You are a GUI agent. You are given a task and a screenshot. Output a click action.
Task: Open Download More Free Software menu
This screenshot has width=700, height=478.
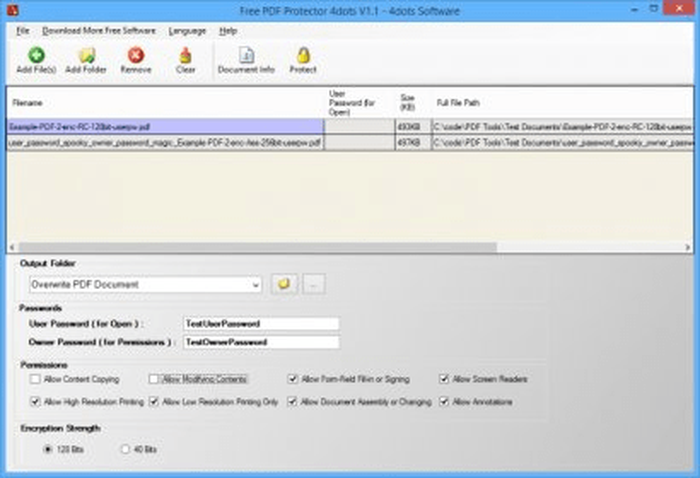pos(99,31)
